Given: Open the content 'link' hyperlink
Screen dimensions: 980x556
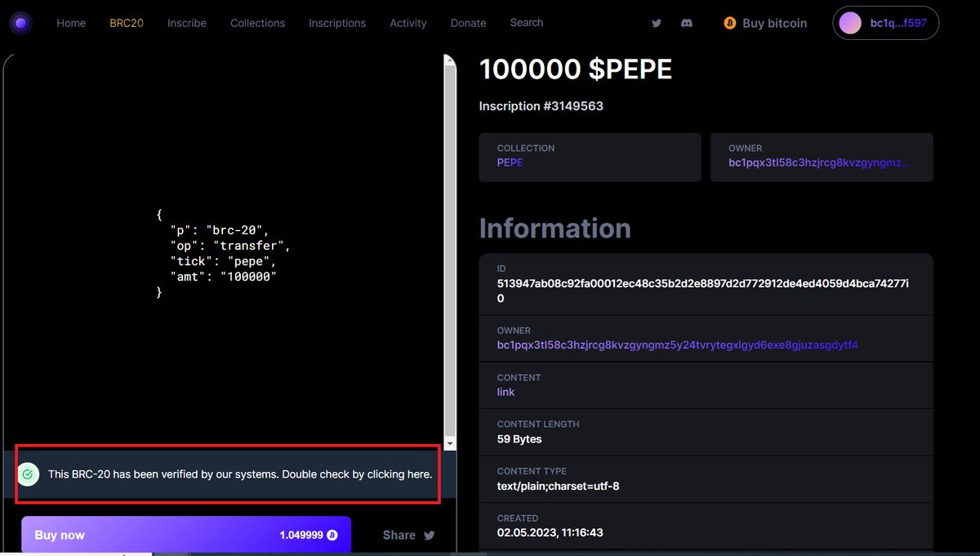Looking at the screenshot, I should [x=506, y=392].
